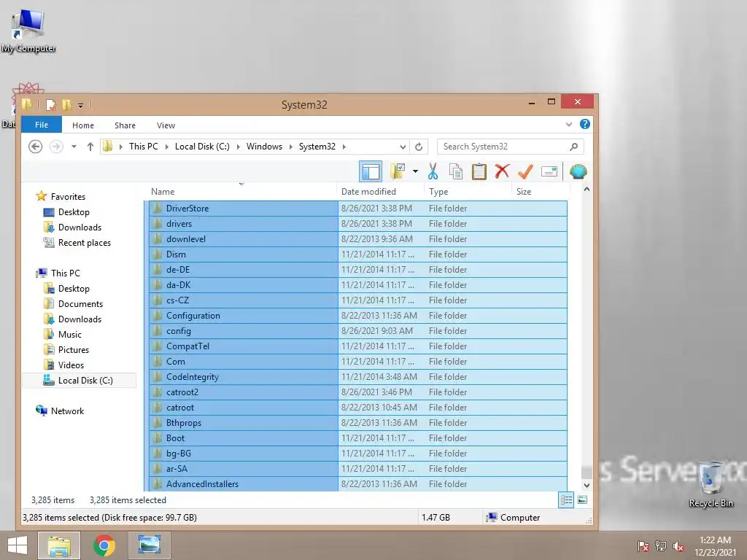The image size is (747, 560).
Task: Switch to the Home ribbon tab
Action: point(83,125)
